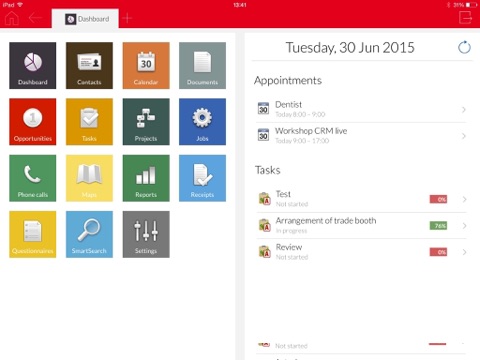480x360 pixels.
Task: Add a new tab with plus icon
Action: [127, 18]
